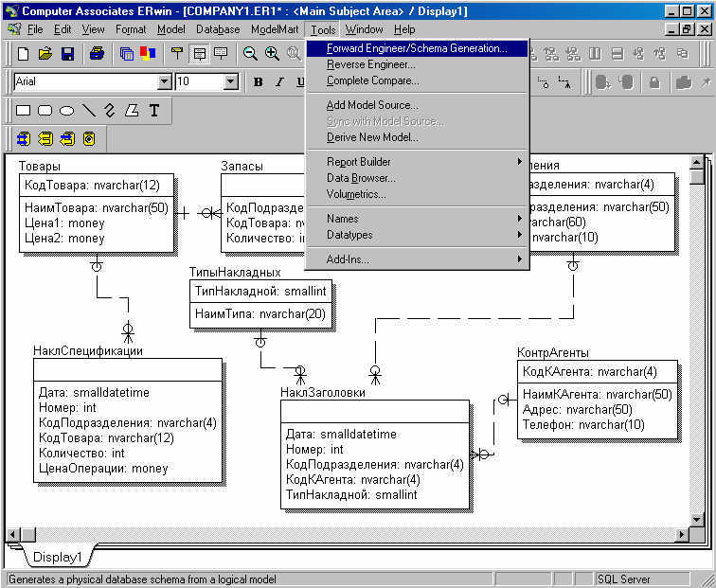Click inside the Arial font name field
716x588 pixels.
click(86, 82)
